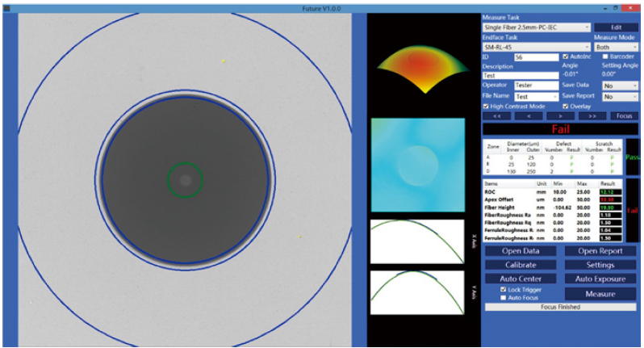Click into the Operator text field
Viewport: 644px width, 348px height.
[x=536, y=85]
